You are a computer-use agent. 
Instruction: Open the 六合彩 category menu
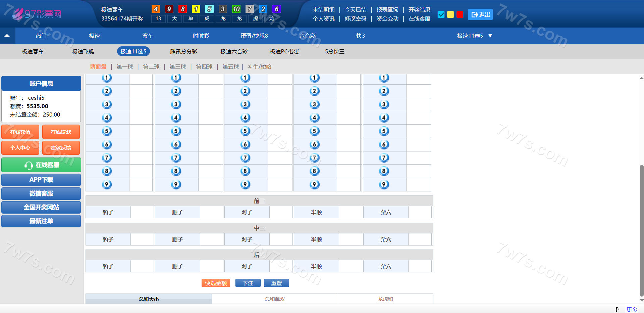pyautogui.click(x=307, y=36)
